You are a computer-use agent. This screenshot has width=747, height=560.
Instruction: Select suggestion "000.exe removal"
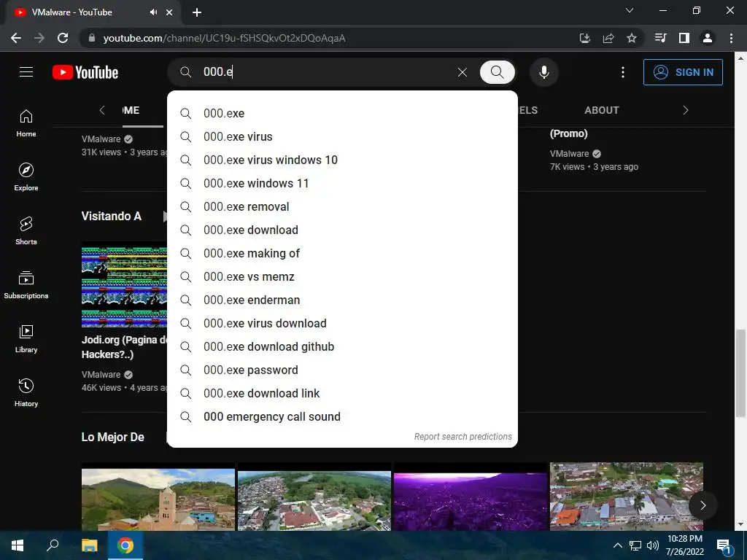click(342, 206)
